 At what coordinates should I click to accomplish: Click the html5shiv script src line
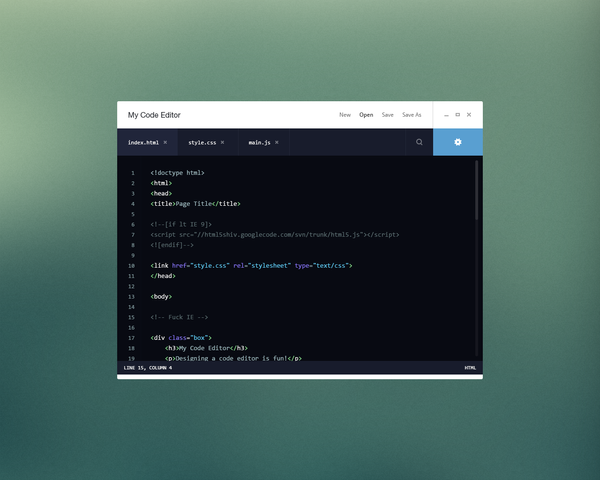pos(275,235)
